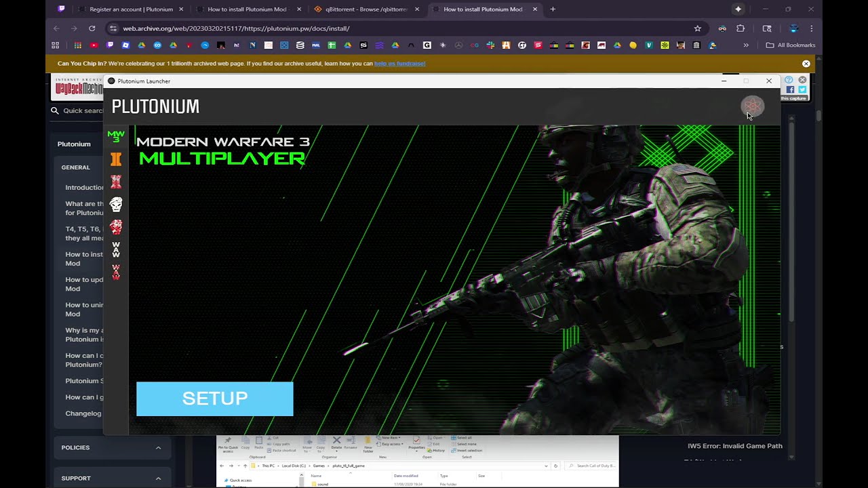Reload the current page

tap(92, 28)
